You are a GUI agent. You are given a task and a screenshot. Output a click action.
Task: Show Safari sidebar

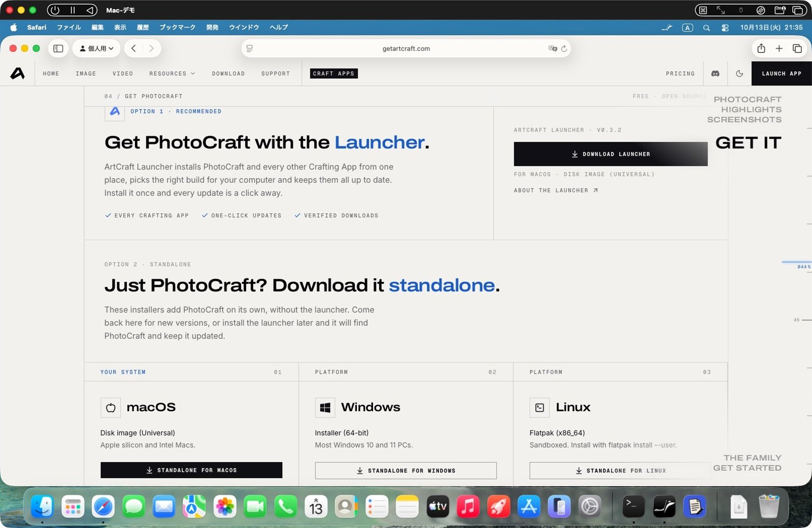point(58,48)
